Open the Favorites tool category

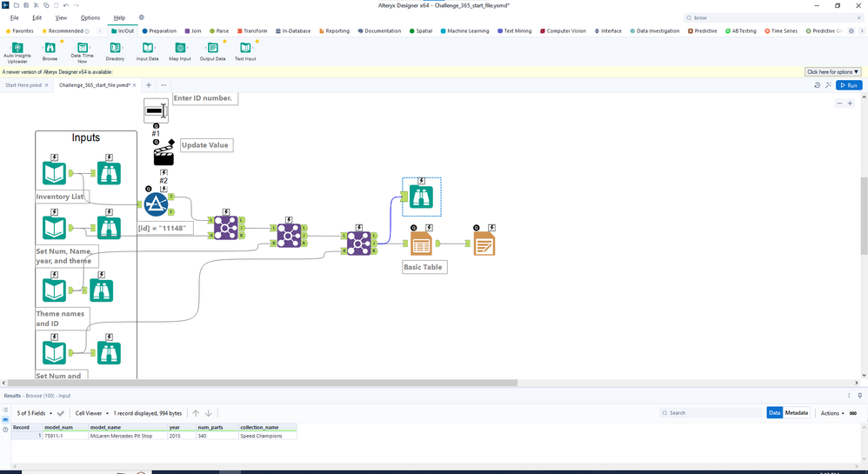19,31
